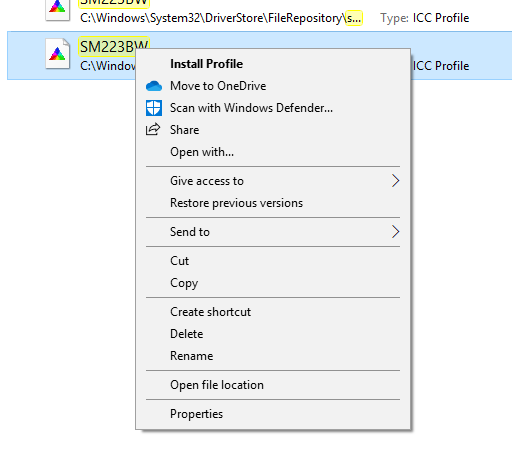
Task: Expand the Give access to submenu arrow
Action: [395, 181]
